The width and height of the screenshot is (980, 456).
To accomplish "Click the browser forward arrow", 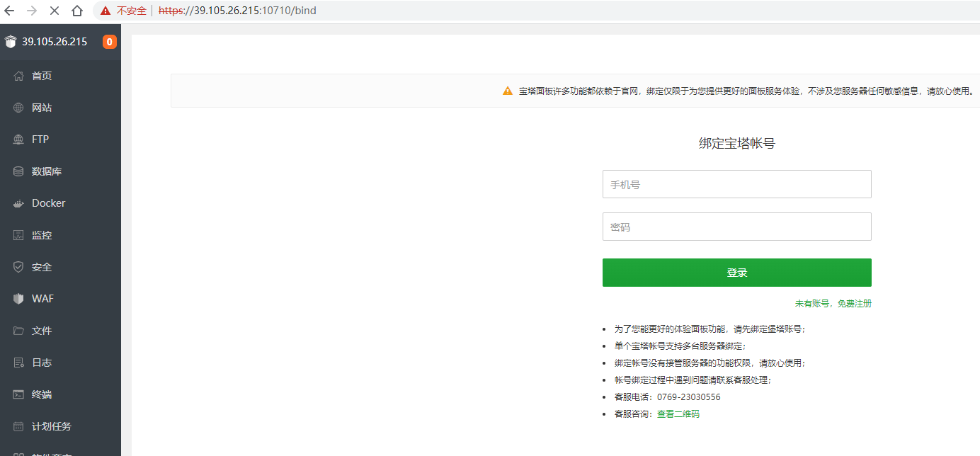I will click(x=32, y=11).
